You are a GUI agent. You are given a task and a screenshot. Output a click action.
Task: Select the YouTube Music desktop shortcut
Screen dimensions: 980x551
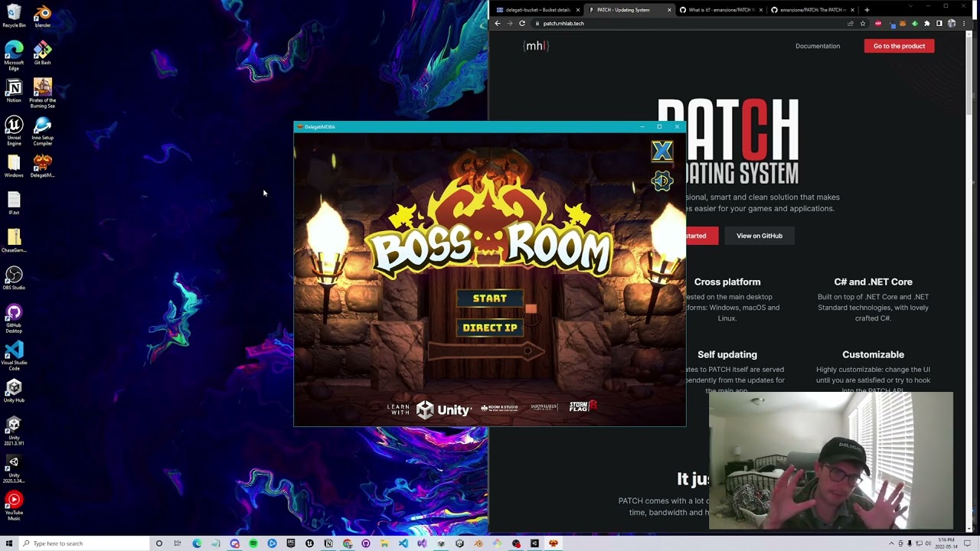point(14,506)
